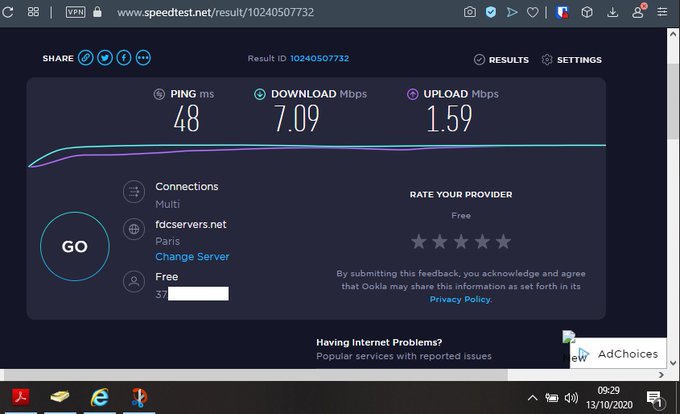Share the result on Twitter
680x414 pixels.
[x=105, y=58]
